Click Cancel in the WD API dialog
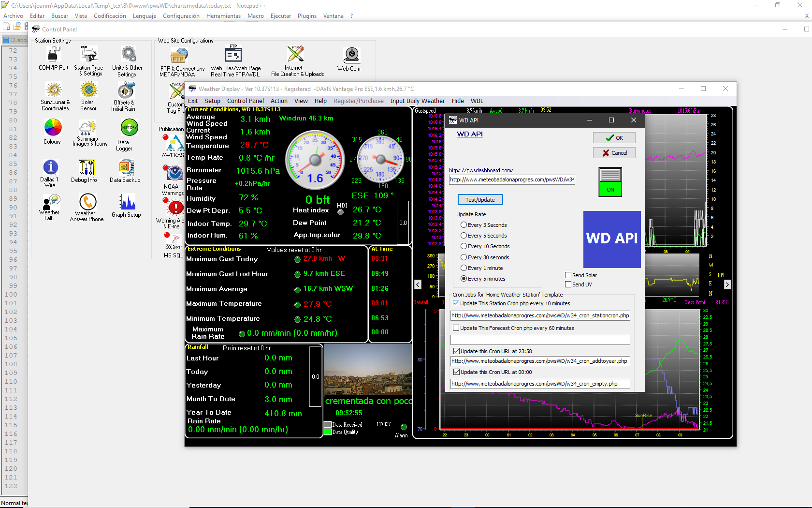This screenshot has width=812, height=508. click(x=614, y=153)
